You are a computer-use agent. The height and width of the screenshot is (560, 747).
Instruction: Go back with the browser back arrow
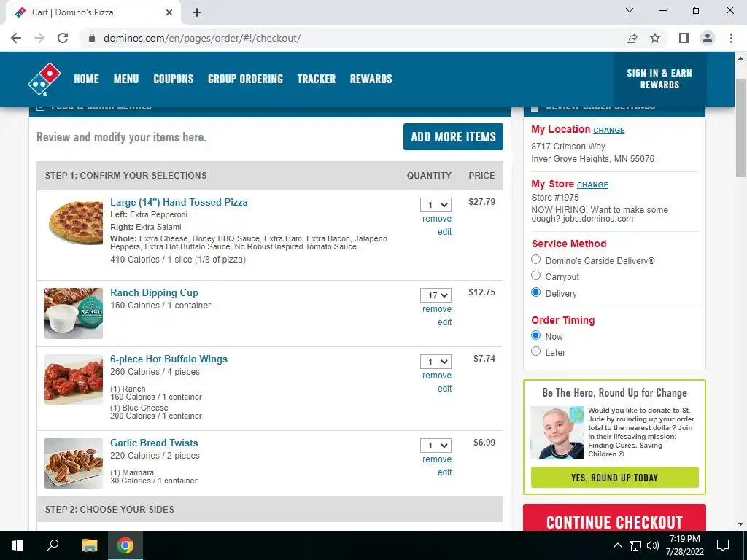coord(16,38)
